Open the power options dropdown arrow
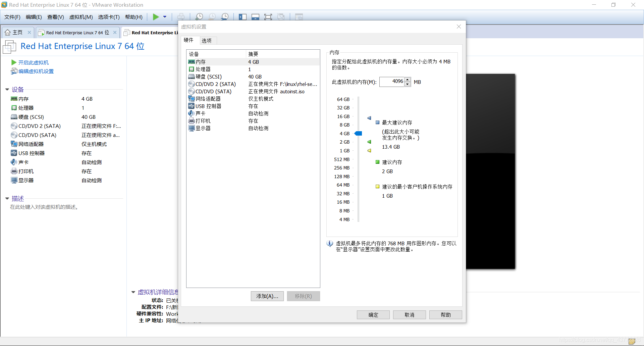 coord(165,17)
